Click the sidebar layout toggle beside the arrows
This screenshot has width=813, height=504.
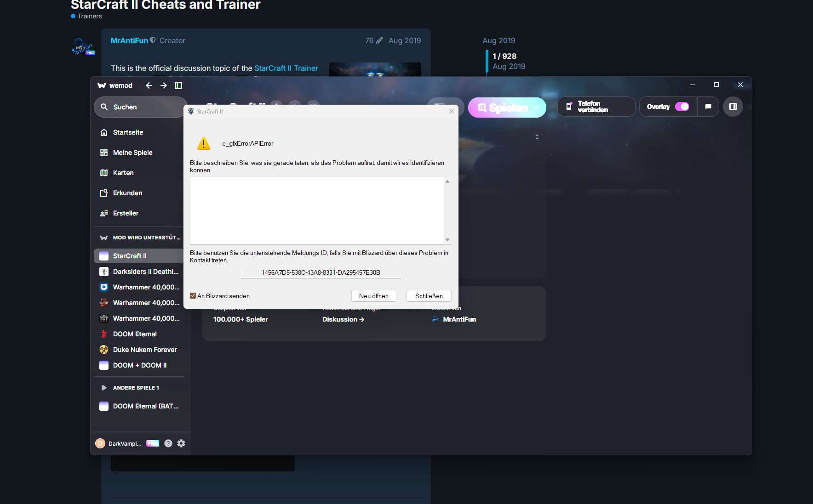click(x=178, y=85)
